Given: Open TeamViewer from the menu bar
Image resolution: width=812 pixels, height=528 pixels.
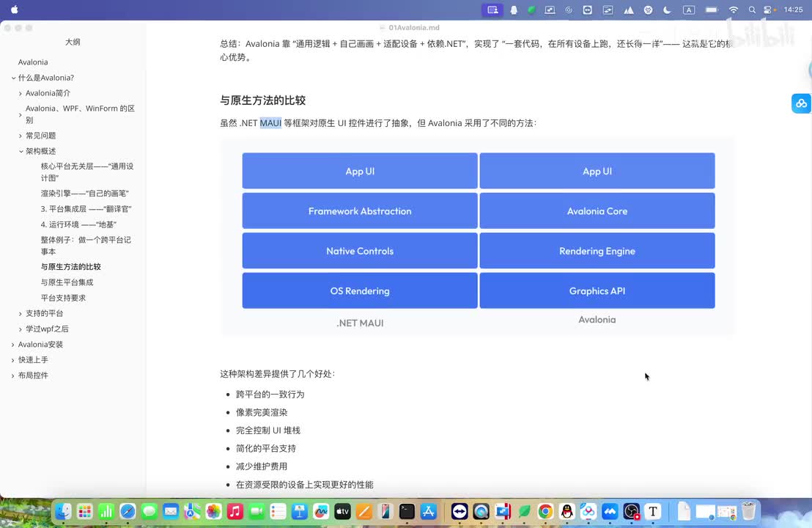Looking at the screenshot, I should 587,10.
